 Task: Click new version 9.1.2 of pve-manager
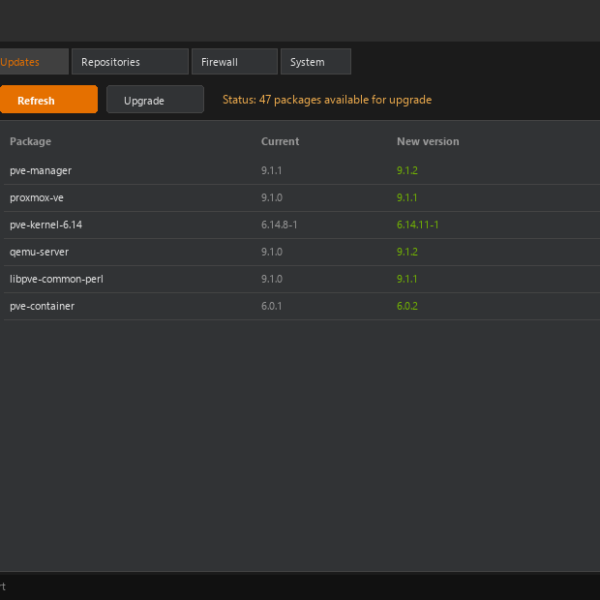[407, 171]
